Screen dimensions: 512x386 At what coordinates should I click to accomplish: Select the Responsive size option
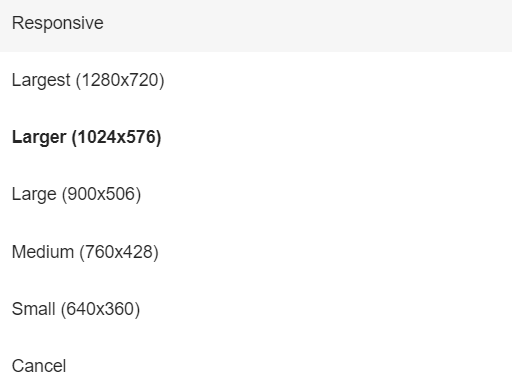pyautogui.click(x=256, y=23)
